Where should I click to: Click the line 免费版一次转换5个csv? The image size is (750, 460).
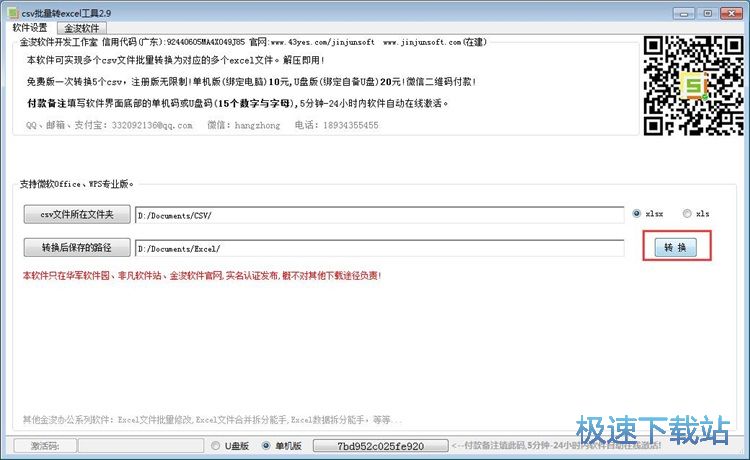tap(252, 82)
